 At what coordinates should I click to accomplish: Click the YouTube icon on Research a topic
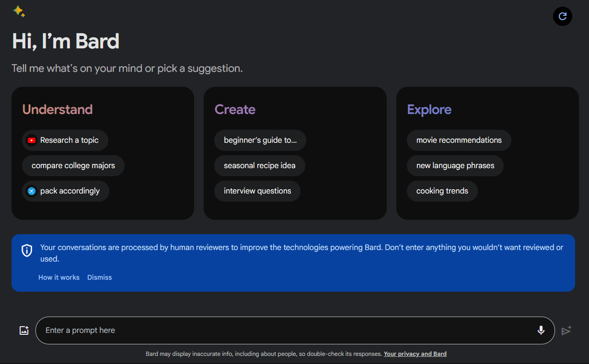(32, 140)
